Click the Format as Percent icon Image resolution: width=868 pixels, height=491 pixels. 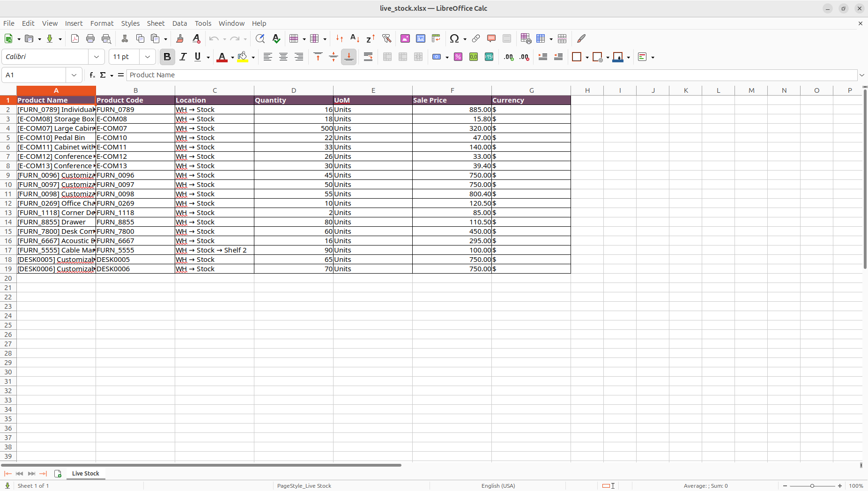click(x=458, y=57)
